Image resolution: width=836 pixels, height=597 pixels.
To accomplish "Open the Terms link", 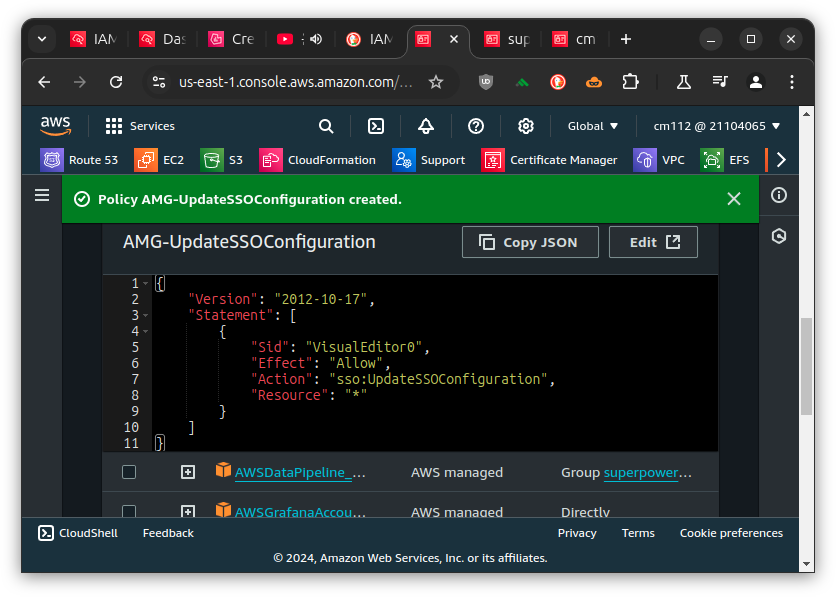I will click(638, 533).
